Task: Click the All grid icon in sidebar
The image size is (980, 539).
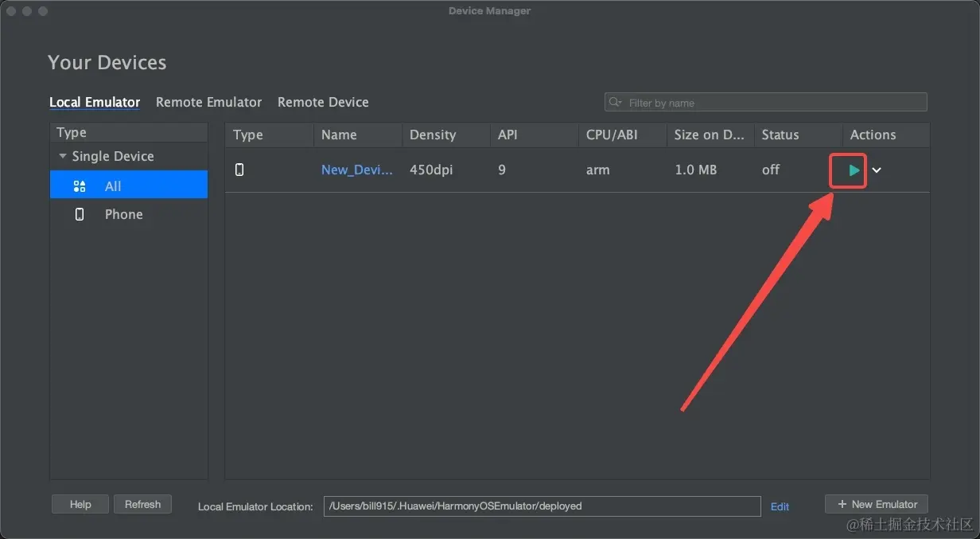Action: click(80, 186)
